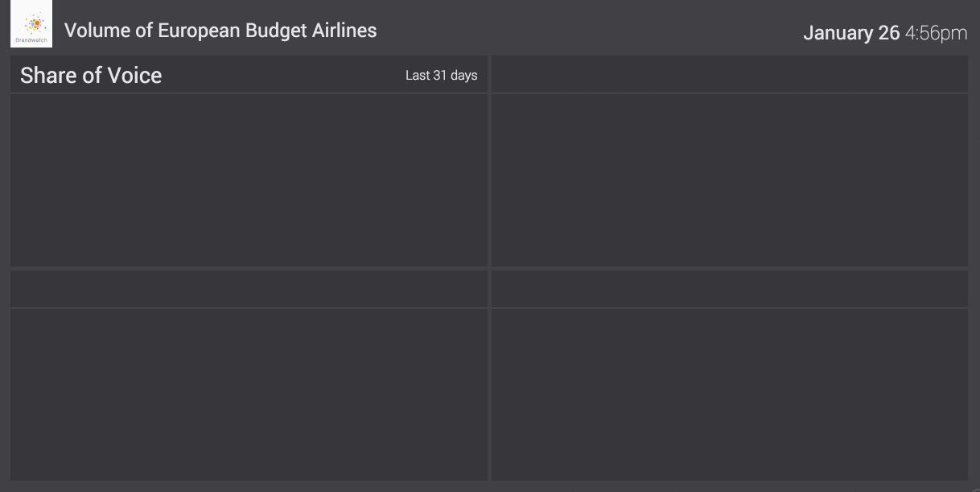Viewport: 980px width, 492px height.
Task: Click the "January 26" date text
Action: click(851, 33)
